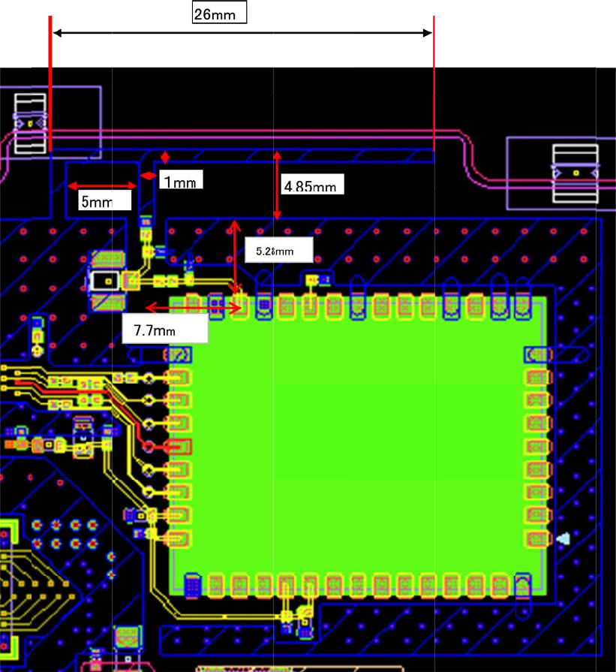Click the white connector footprint at top left

[x=30, y=123]
